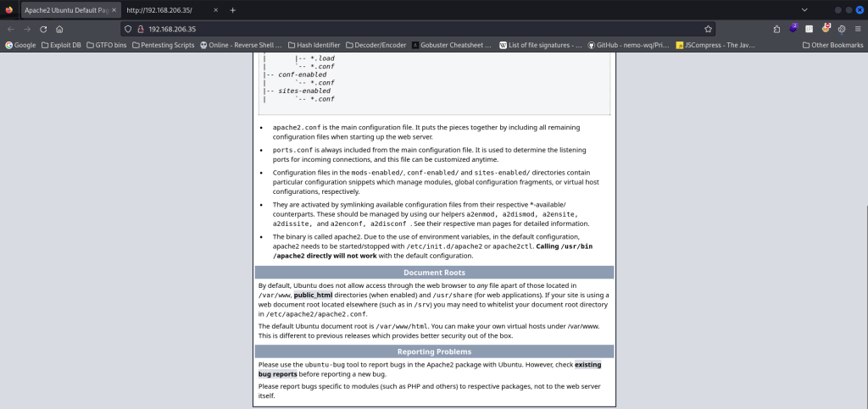Bookmark this page with the star icon

click(x=708, y=28)
